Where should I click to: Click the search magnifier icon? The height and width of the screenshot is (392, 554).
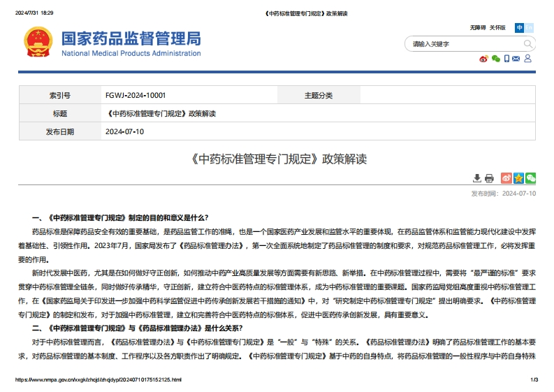[528, 43]
